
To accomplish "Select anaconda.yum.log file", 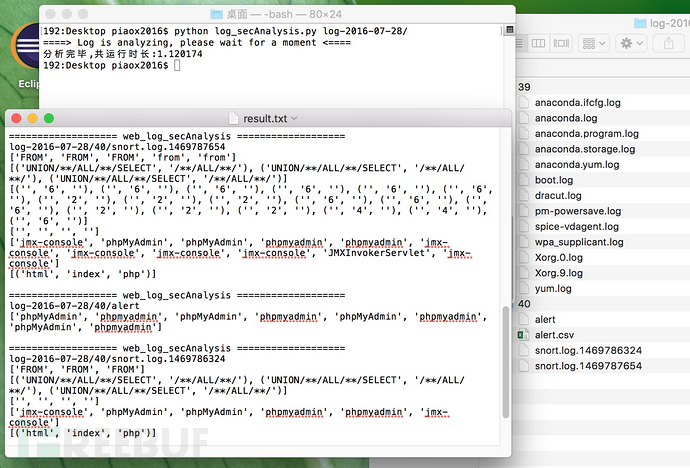I will coord(577,165).
